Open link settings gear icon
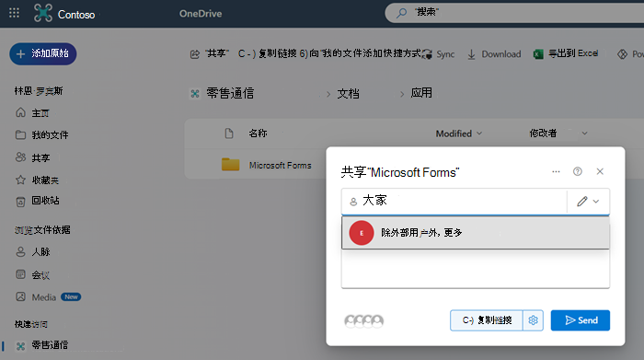The image size is (644, 360). [x=533, y=320]
